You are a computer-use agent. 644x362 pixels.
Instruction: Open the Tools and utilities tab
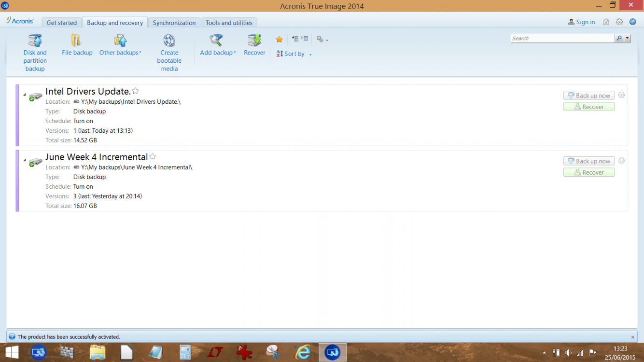(229, 23)
